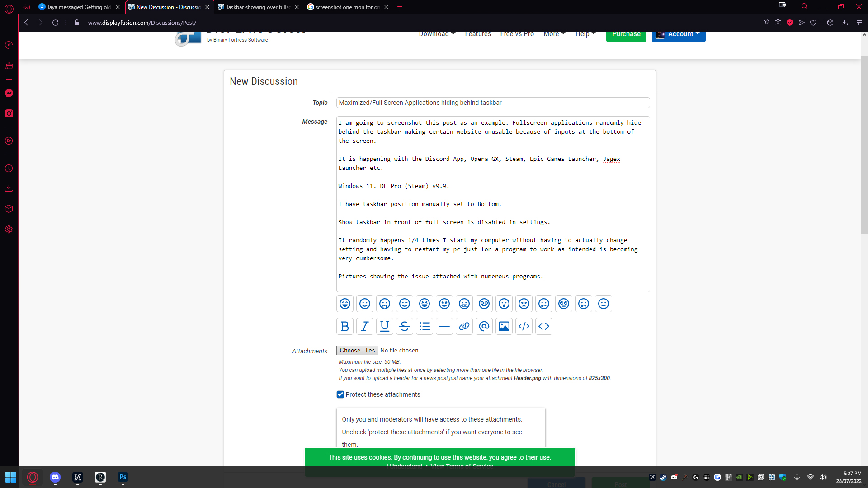The width and height of the screenshot is (868, 488).
Task: Open the More dropdown in navigation
Action: tap(554, 34)
